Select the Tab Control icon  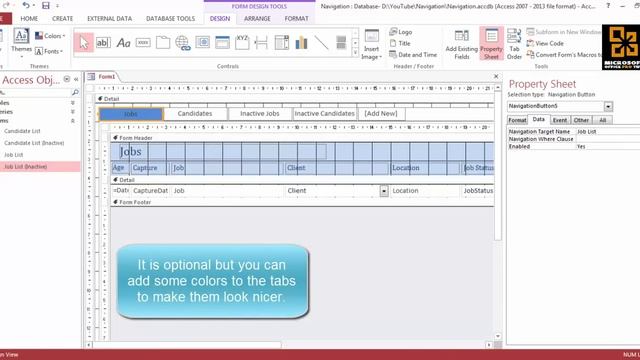(163, 42)
